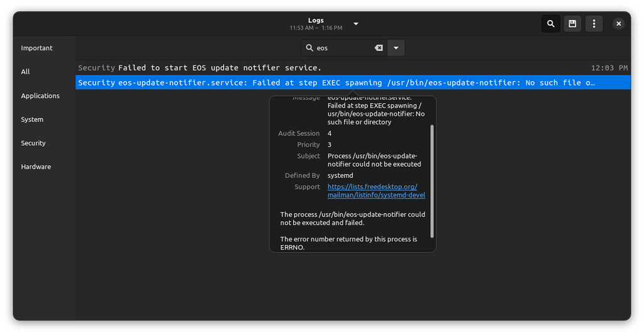
Task: Open the System logs category
Action: click(32, 119)
